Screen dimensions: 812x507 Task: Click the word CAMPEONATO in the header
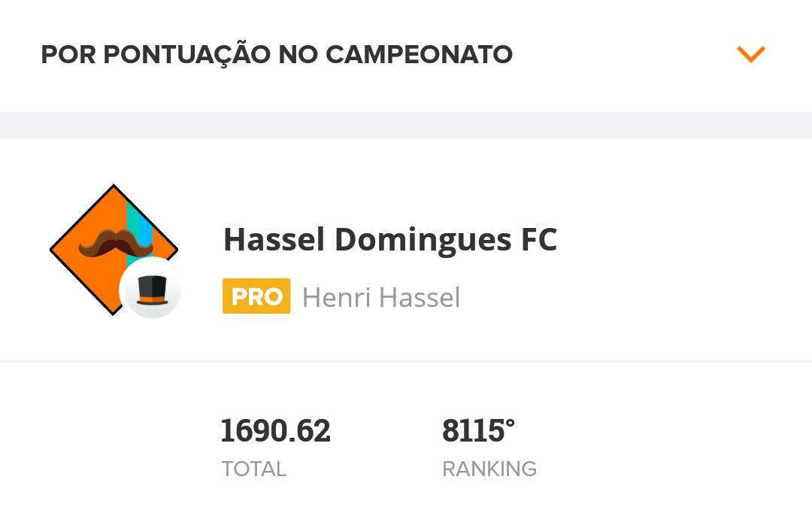click(419, 55)
